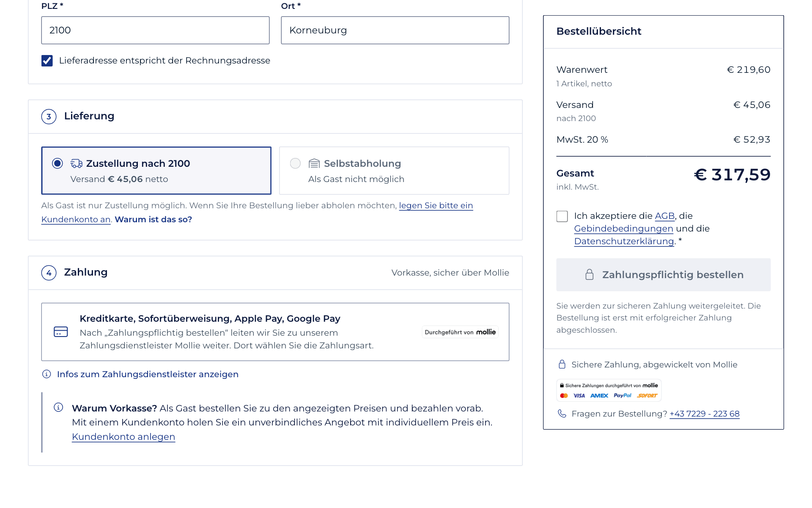The height and width of the screenshot is (508, 812).
Task: Click the Durchgeführt von mollie badge
Action: 460,332
